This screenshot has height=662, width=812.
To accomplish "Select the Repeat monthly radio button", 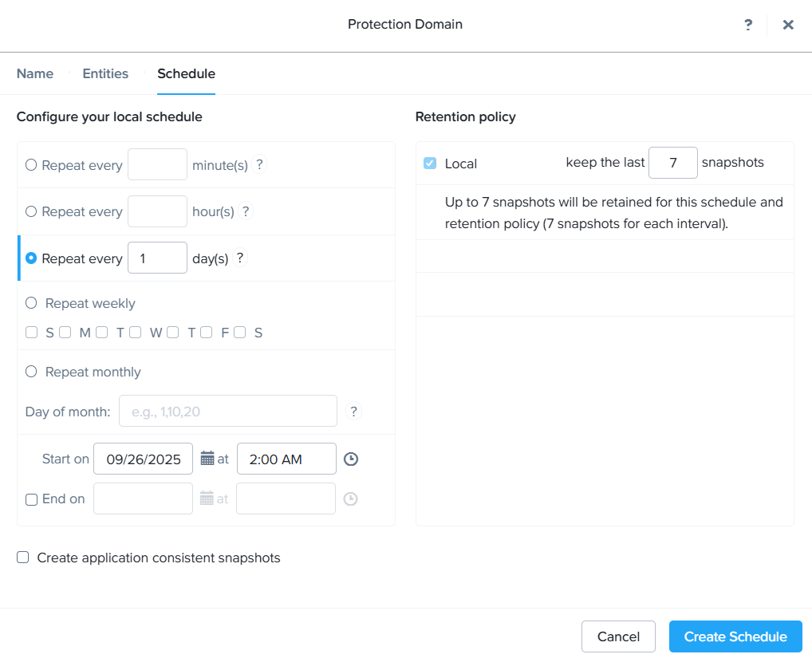I will pos(31,372).
